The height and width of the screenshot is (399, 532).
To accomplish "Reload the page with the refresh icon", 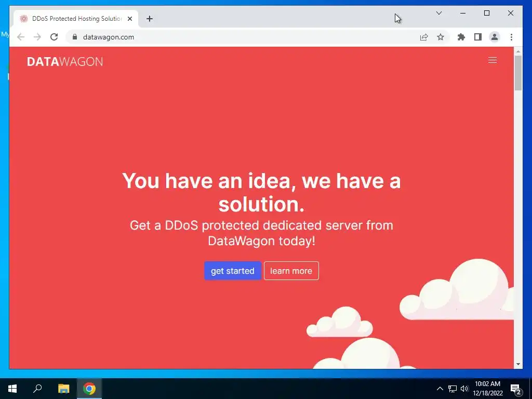I will click(54, 37).
